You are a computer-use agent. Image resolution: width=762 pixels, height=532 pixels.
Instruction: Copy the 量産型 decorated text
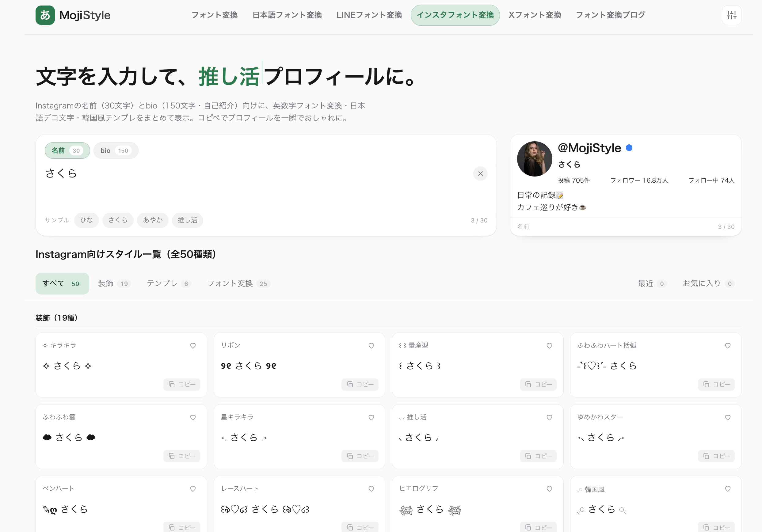(x=538, y=384)
